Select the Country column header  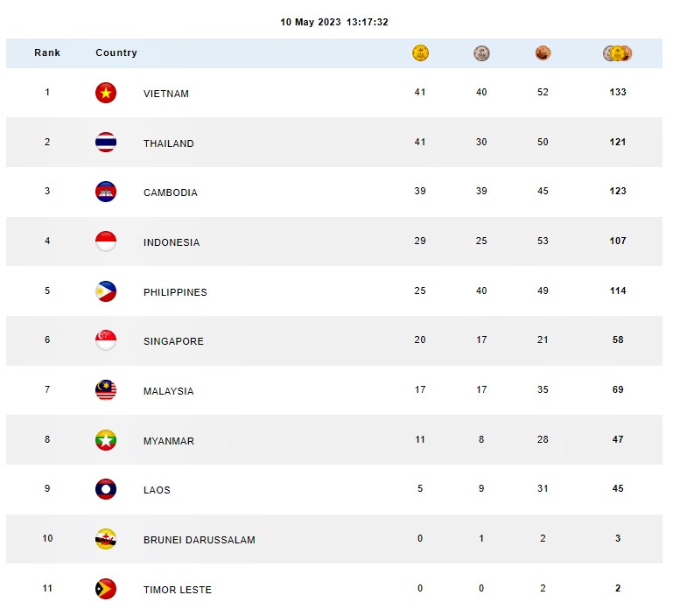(x=116, y=52)
